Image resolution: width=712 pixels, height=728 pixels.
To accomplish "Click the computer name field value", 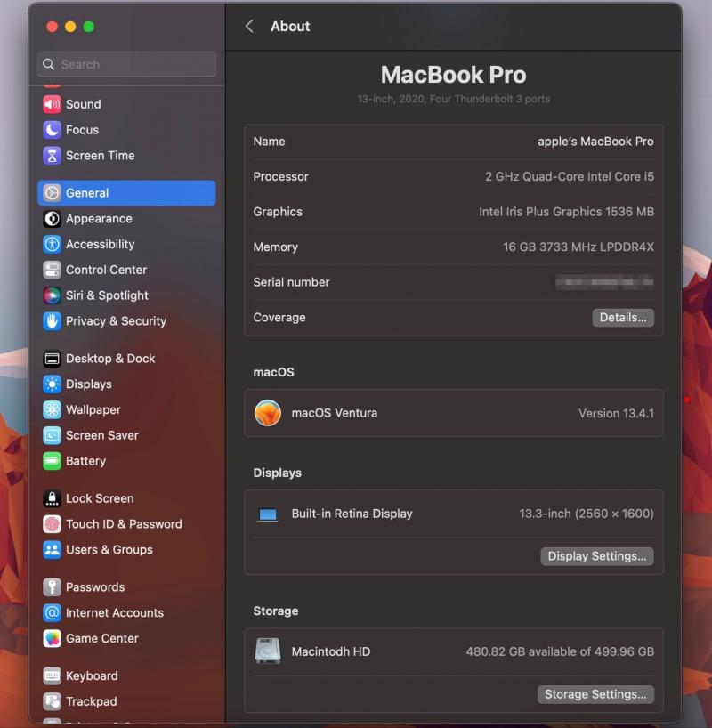I will tap(595, 142).
